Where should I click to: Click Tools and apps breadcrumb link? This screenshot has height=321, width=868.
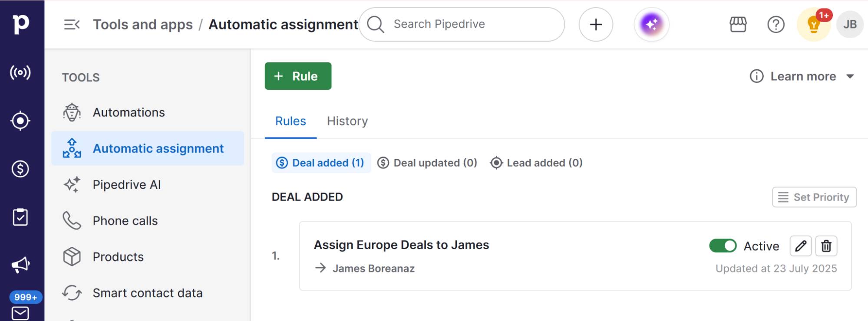pos(143,24)
